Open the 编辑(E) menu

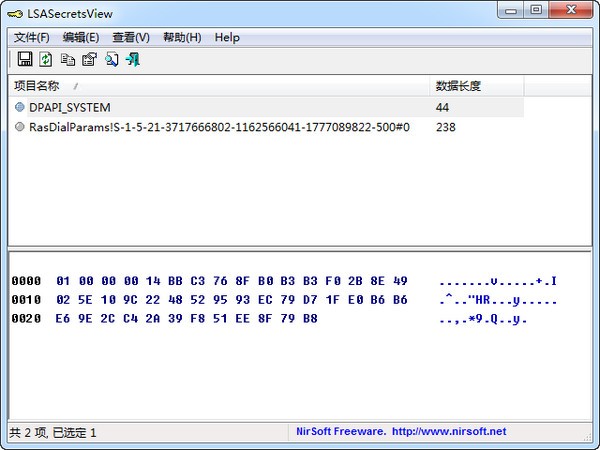tap(81, 37)
